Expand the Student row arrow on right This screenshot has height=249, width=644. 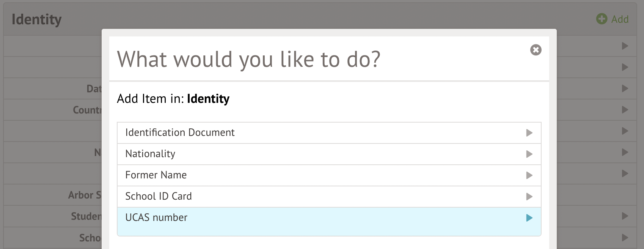[x=625, y=216]
